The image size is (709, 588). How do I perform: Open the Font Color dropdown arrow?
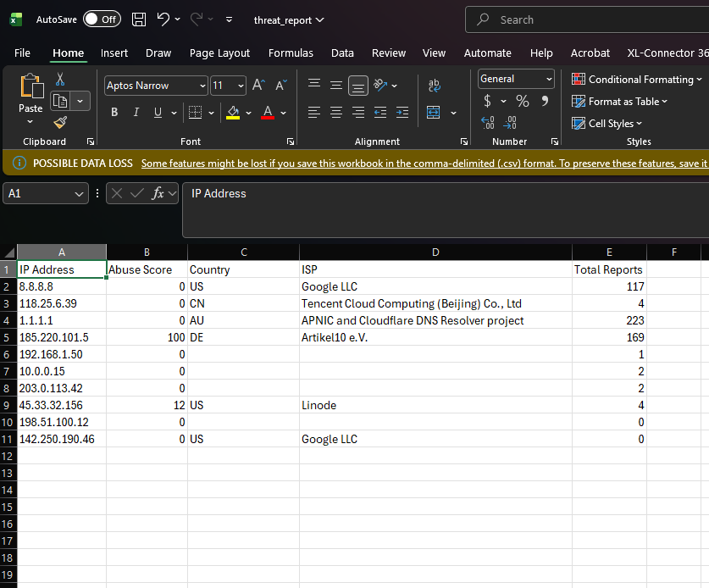click(283, 113)
